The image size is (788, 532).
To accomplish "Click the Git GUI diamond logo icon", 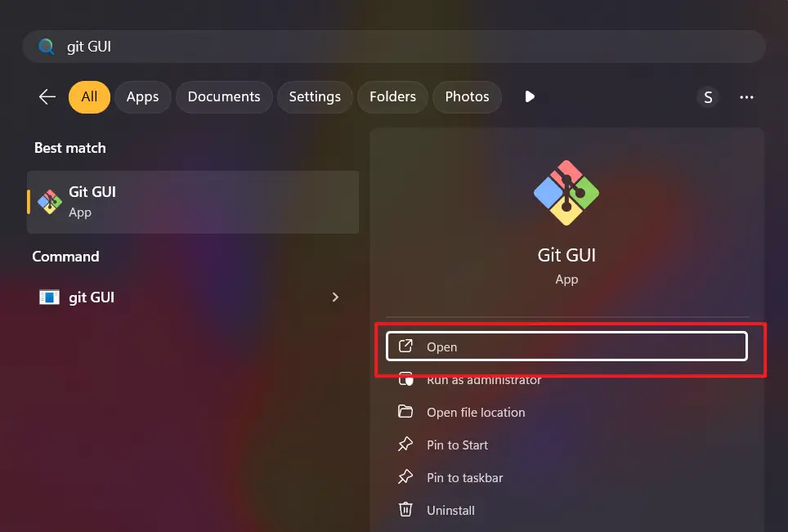I will click(566, 192).
